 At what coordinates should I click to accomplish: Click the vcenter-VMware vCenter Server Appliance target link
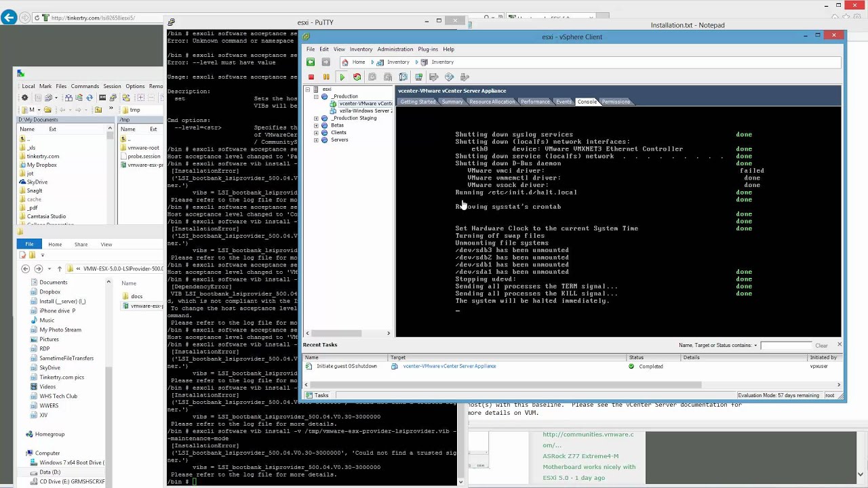pyautogui.click(x=450, y=366)
